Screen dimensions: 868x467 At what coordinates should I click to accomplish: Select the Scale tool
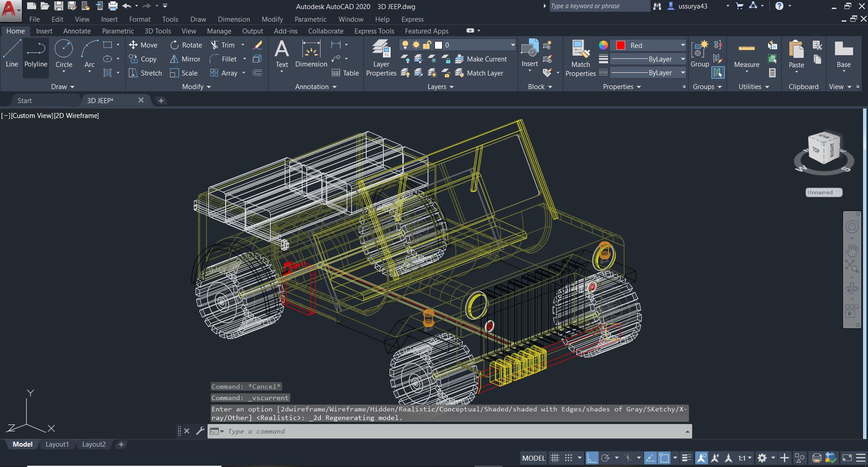[x=184, y=73]
